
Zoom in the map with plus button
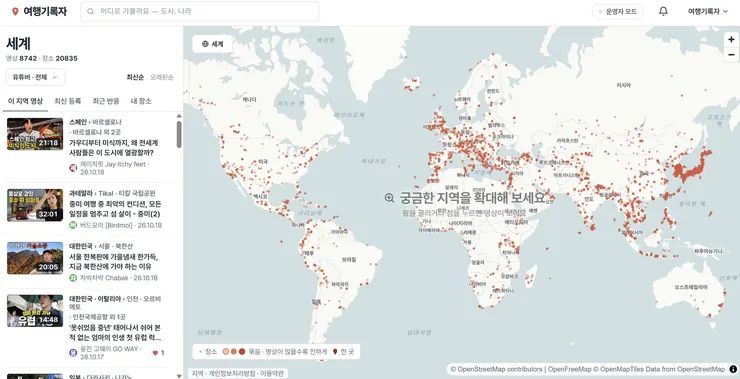click(731, 40)
